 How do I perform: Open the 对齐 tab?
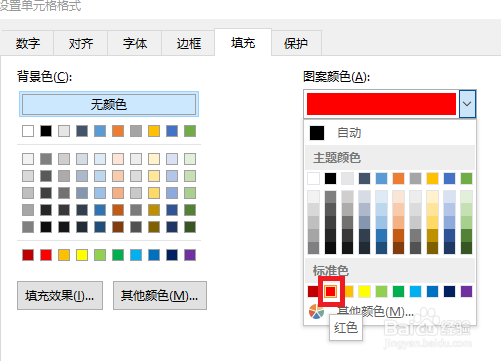81,43
